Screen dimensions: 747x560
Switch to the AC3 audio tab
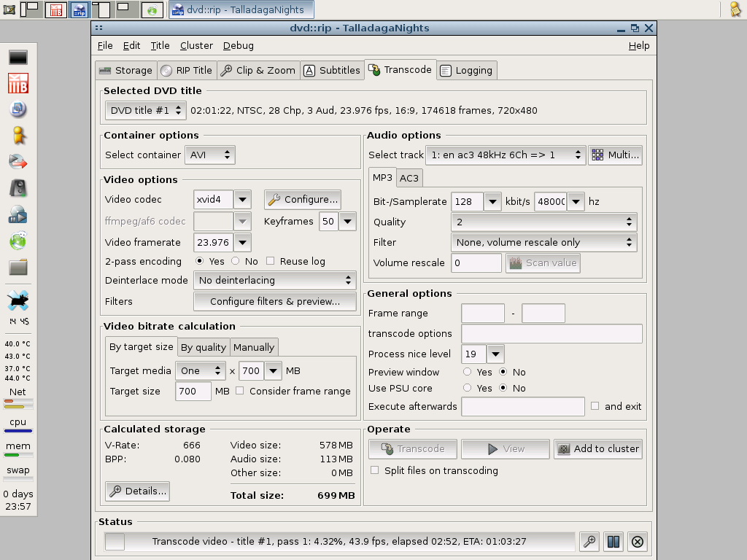(x=409, y=178)
